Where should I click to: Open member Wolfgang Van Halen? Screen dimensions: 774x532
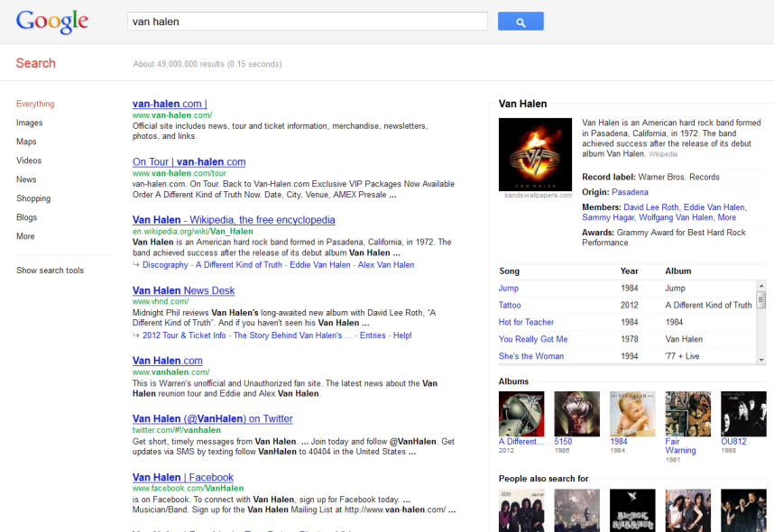tap(676, 217)
